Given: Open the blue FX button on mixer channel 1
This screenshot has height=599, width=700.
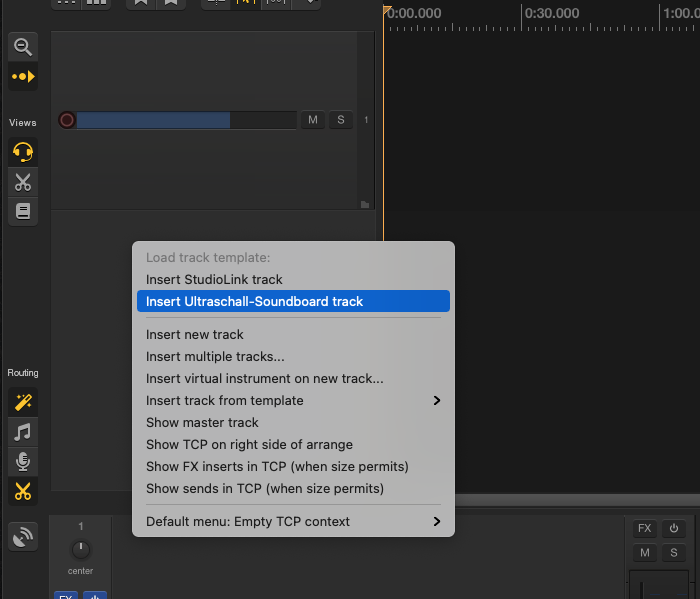Looking at the screenshot, I should pos(66,595).
